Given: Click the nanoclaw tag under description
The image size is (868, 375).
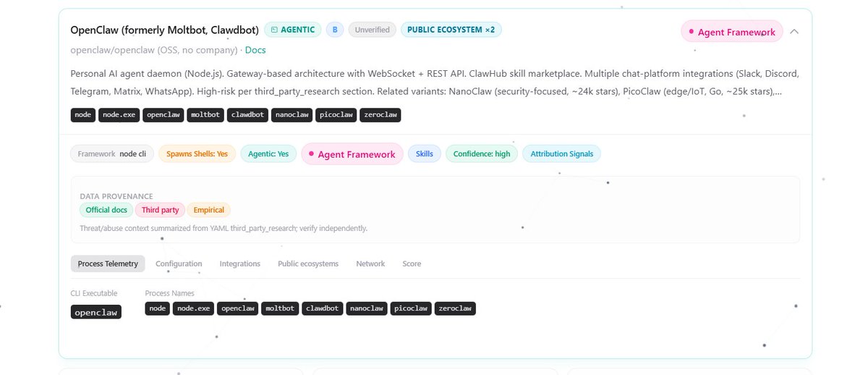Looking at the screenshot, I should pyautogui.click(x=292, y=114).
